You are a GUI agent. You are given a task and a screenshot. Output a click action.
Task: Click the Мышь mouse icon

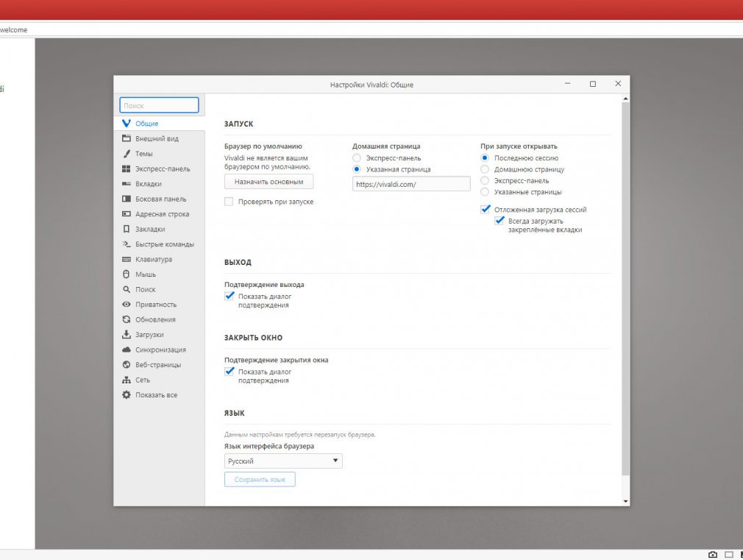127,274
